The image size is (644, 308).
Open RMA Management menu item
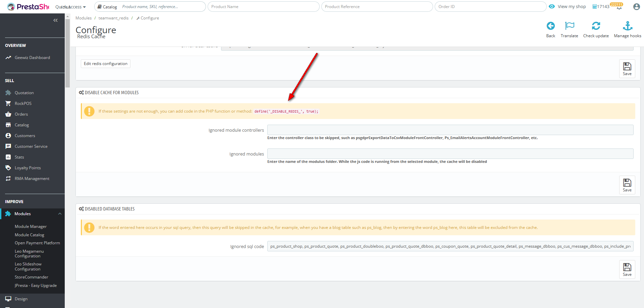tap(32, 179)
